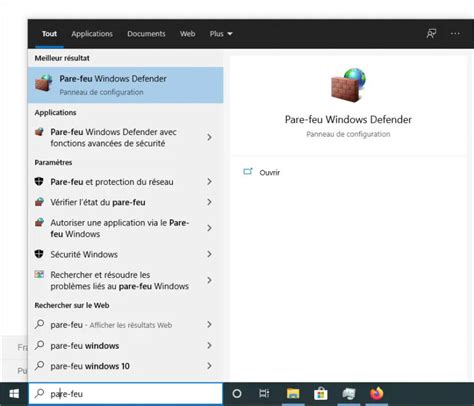Switch to the Tout tab

(x=49, y=34)
